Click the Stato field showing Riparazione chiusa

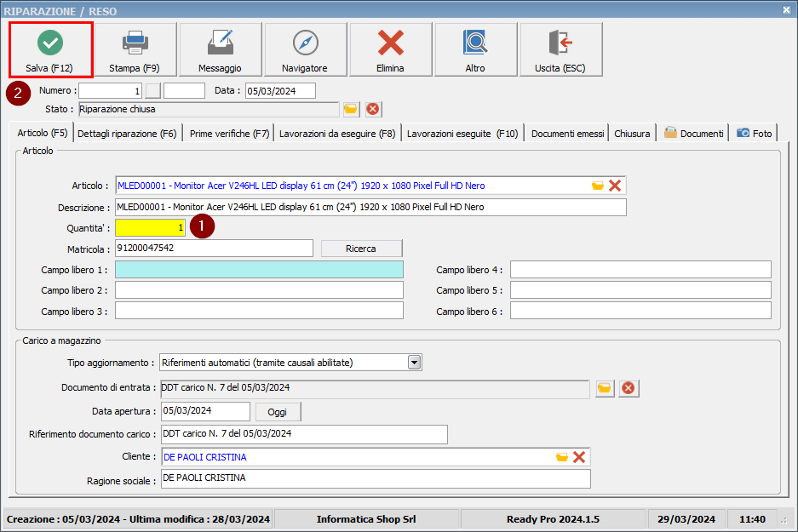[209, 109]
